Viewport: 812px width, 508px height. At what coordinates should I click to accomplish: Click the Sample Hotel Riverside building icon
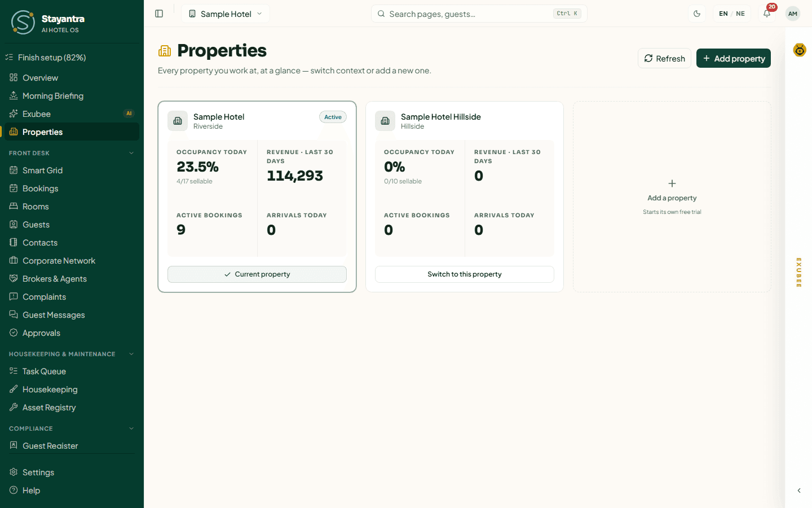pos(178,121)
